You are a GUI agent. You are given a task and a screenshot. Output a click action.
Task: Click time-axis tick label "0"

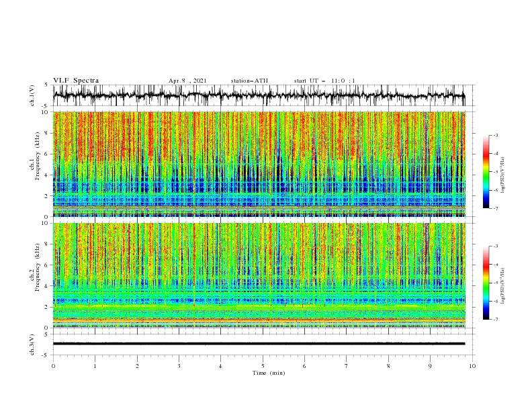point(53,366)
